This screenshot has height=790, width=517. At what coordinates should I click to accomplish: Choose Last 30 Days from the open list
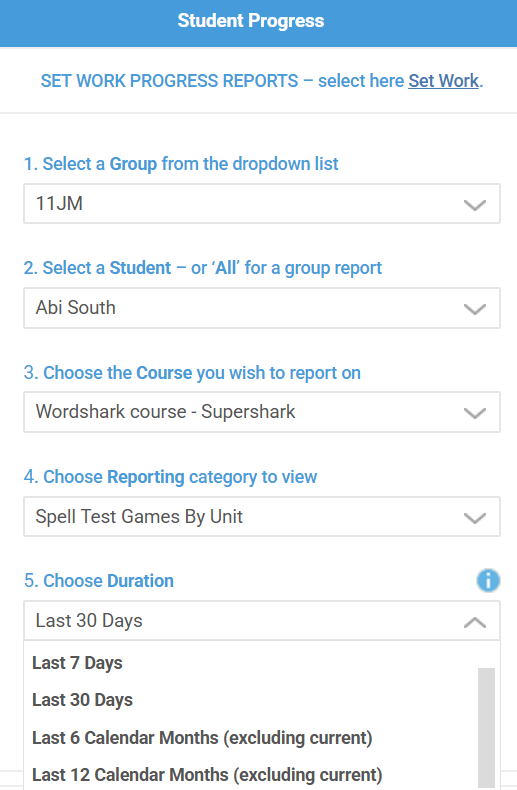tap(251, 700)
